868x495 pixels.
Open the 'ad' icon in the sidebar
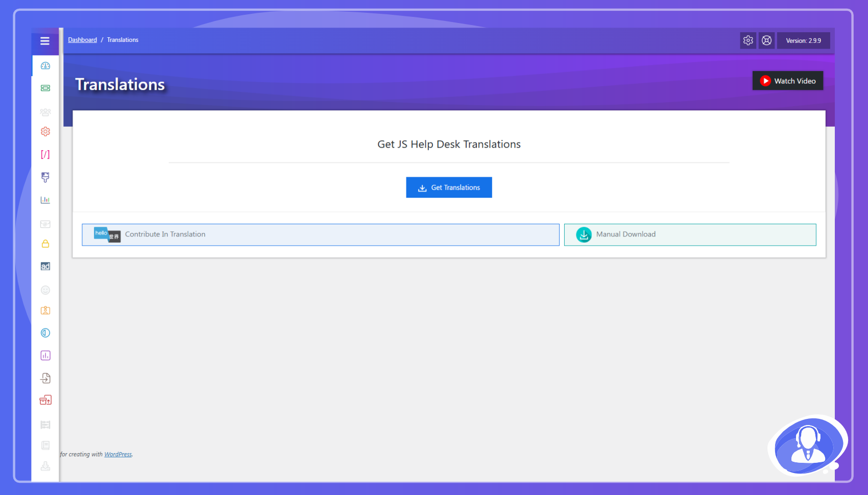tap(45, 266)
